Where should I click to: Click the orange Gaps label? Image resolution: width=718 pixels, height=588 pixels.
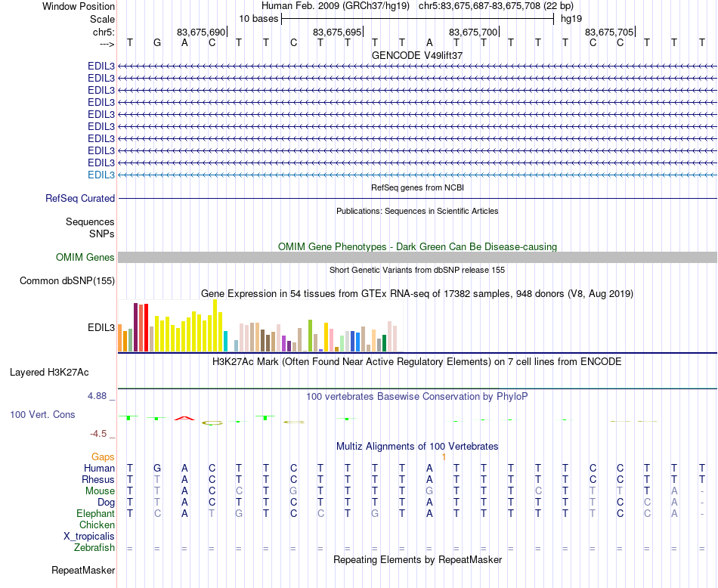[103, 457]
